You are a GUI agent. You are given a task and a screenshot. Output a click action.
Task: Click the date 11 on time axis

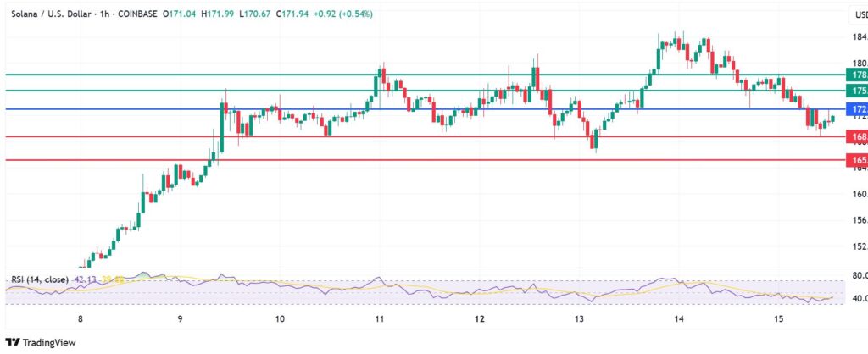380,319
